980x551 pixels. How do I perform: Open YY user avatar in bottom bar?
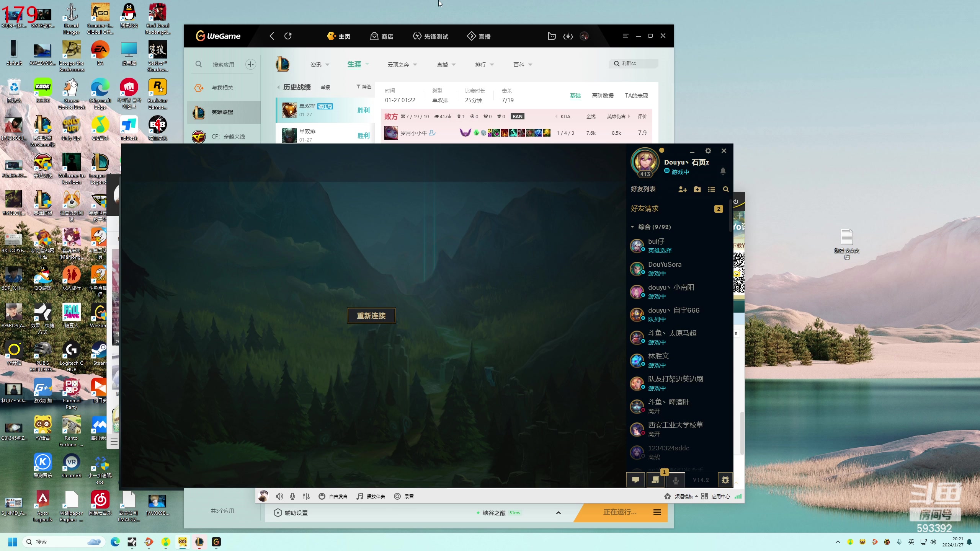point(263,496)
